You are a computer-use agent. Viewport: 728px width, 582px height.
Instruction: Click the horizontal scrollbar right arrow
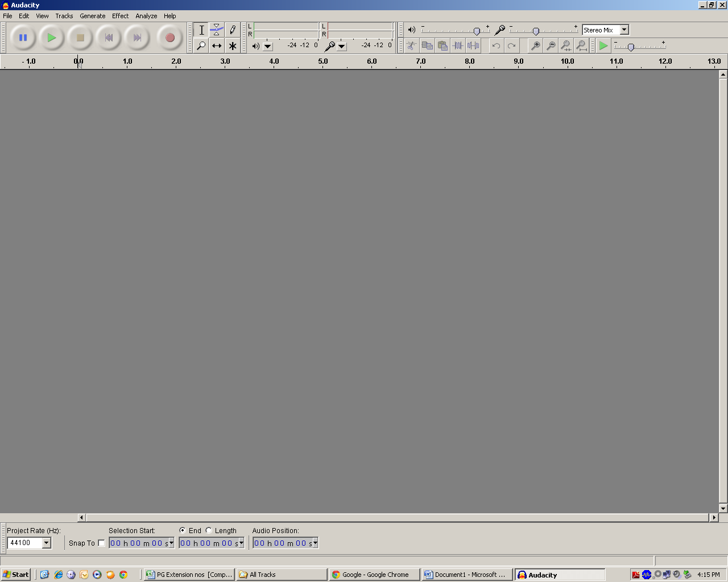pos(714,517)
